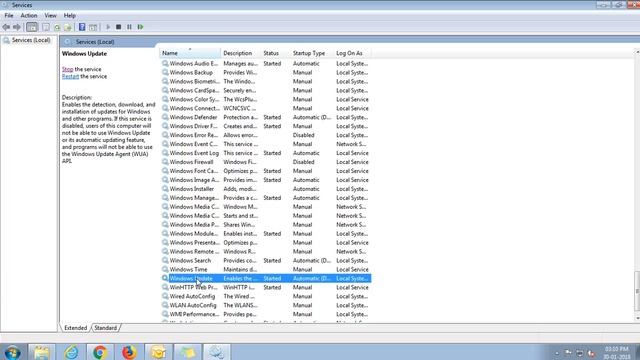Open the Windows Start button
Viewport: 640px width, 360px height.
(13, 352)
